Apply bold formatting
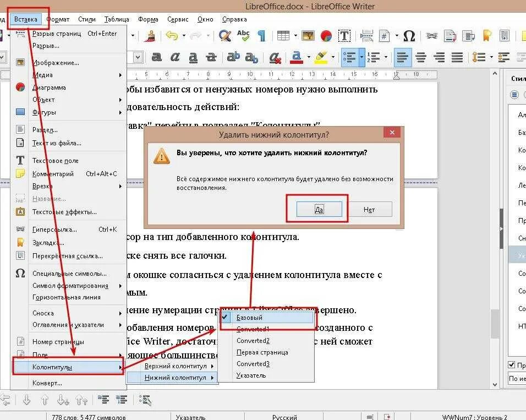 156,57
